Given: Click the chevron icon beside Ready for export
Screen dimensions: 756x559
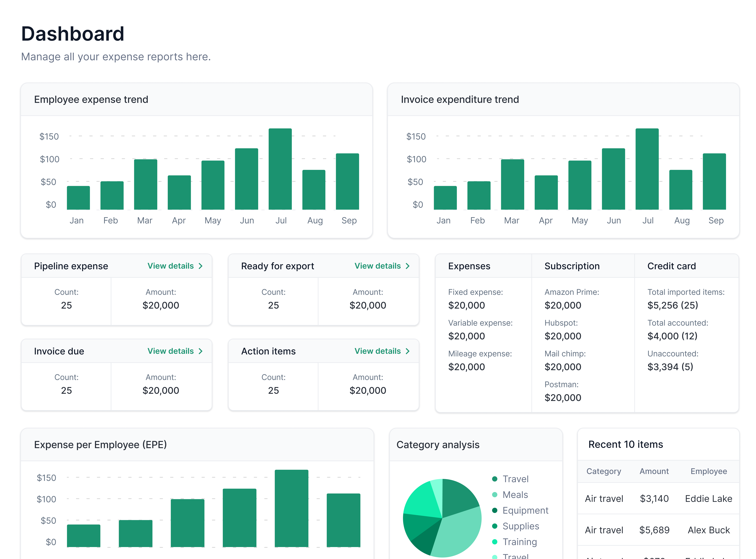Looking at the screenshot, I should [x=407, y=266].
